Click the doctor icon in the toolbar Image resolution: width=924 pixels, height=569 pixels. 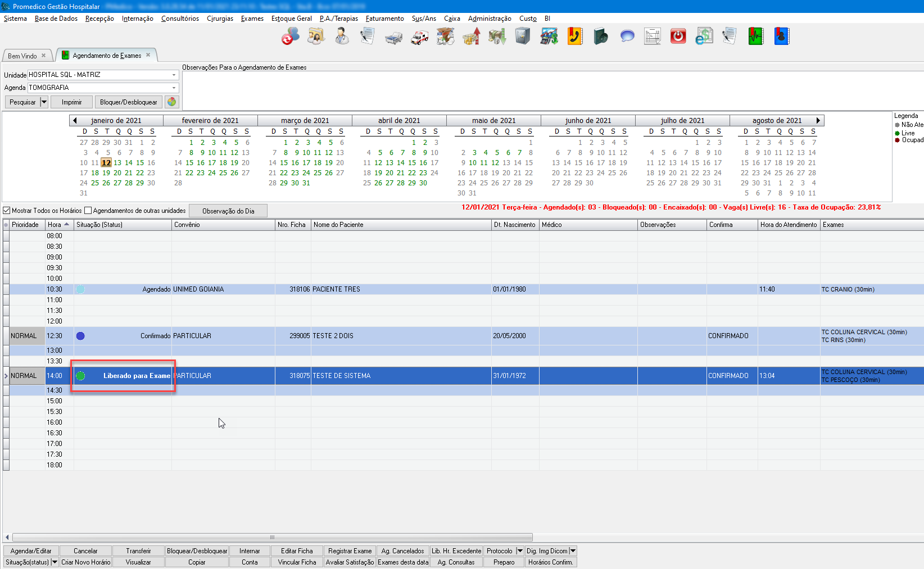342,37
